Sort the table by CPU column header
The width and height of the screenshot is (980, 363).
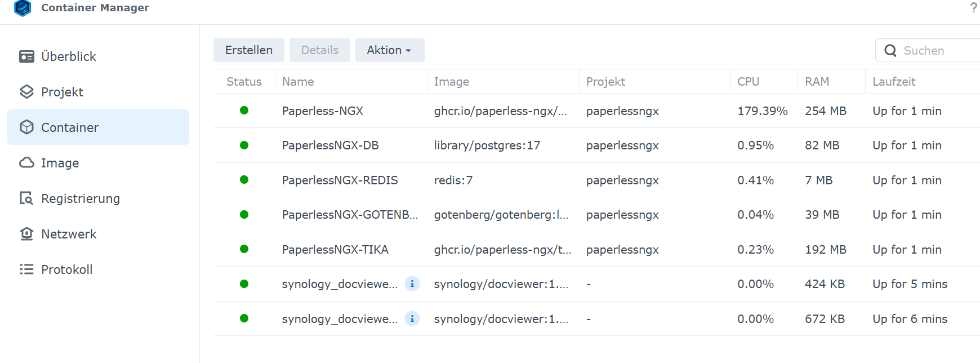tap(749, 82)
